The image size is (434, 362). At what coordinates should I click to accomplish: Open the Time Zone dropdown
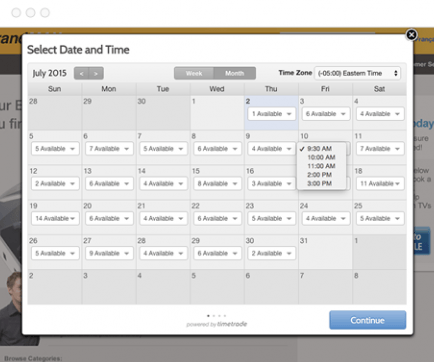coord(357,73)
